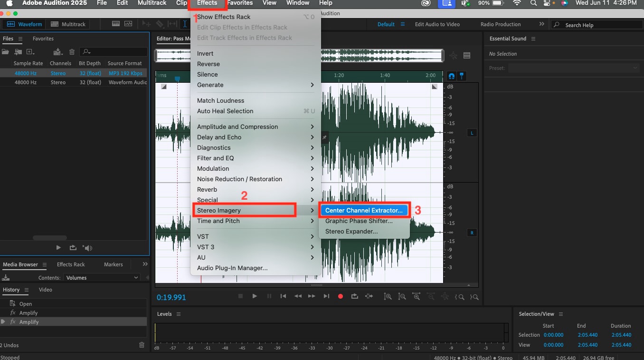The height and width of the screenshot is (360, 644).
Task: Show more panels next to Markers tab
Action: tap(145, 264)
